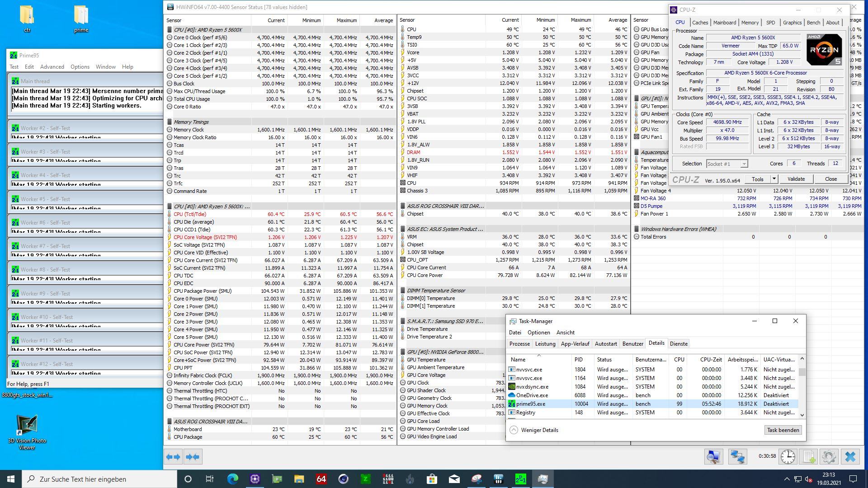The image size is (868, 488).
Task: Sort Task-Manager by CPU-Zeit column header
Action: (x=707, y=360)
